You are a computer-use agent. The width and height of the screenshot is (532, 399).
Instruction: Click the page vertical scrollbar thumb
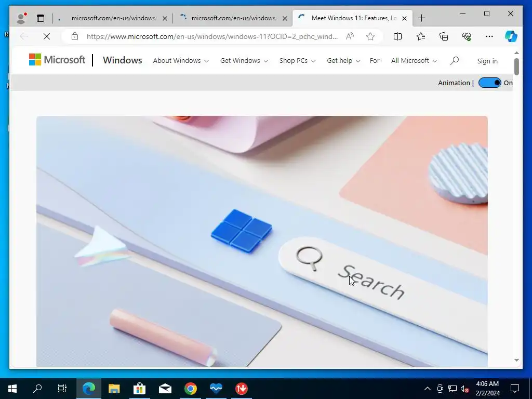click(516, 66)
